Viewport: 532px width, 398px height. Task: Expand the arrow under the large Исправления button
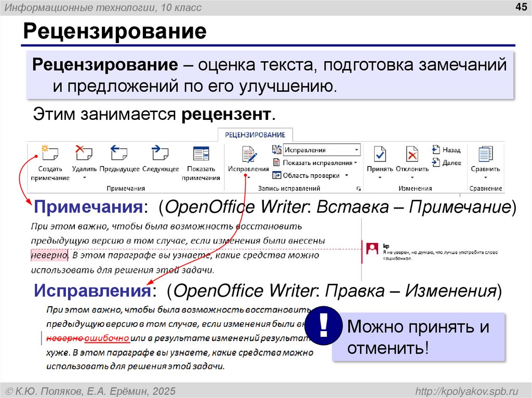249,177
